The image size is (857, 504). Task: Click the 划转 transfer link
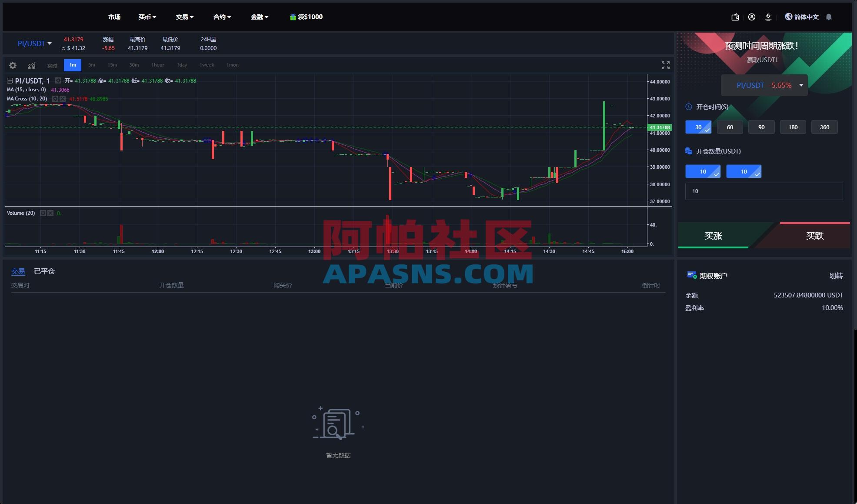(x=836, y=276)
